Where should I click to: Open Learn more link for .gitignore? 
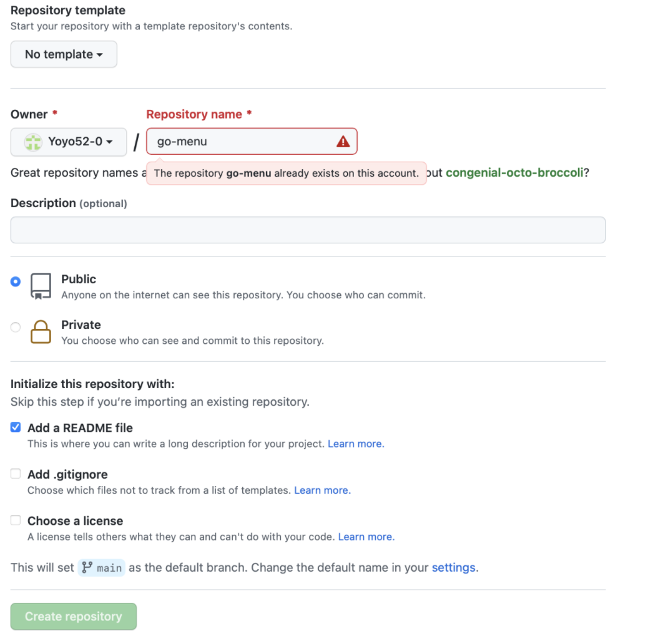(323, 490)
